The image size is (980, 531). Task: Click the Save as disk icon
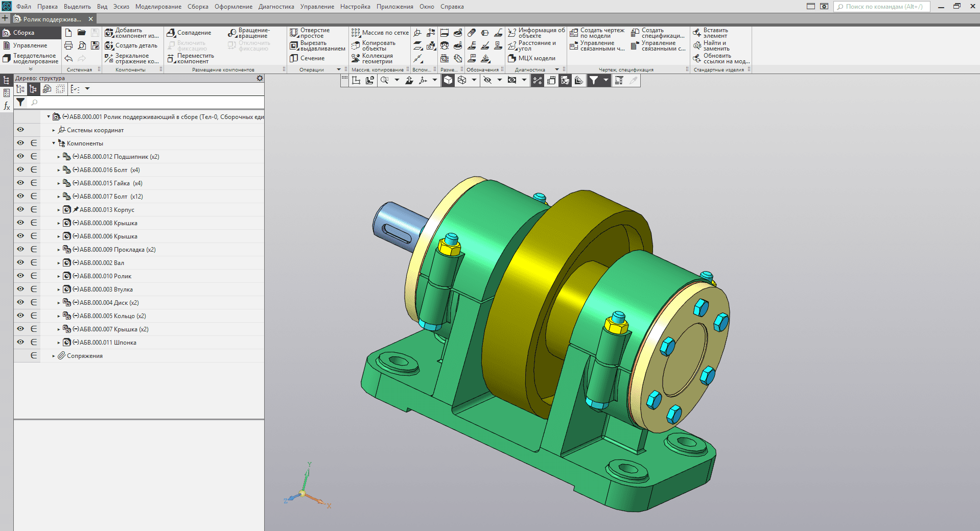coord(95,45)
